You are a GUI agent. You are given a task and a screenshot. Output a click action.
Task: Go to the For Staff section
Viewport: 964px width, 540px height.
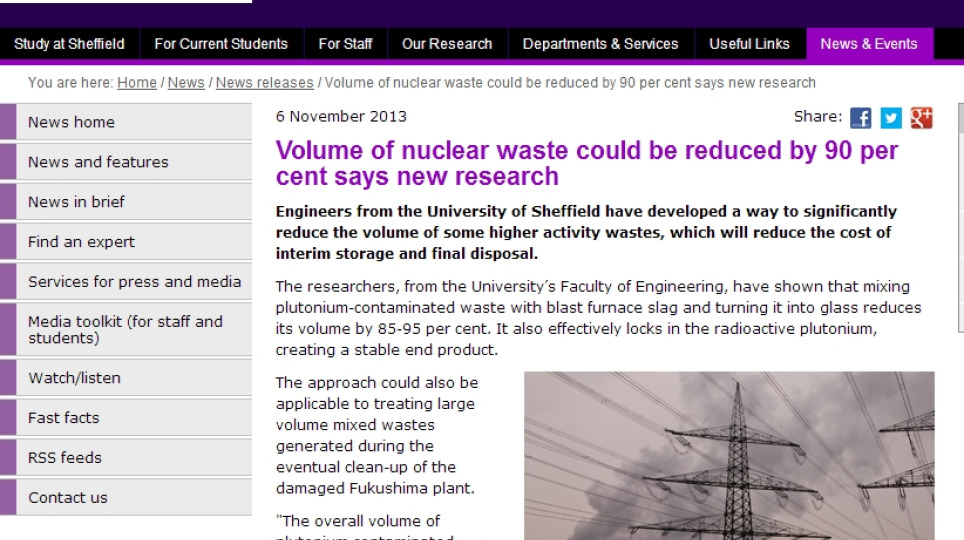345,44
